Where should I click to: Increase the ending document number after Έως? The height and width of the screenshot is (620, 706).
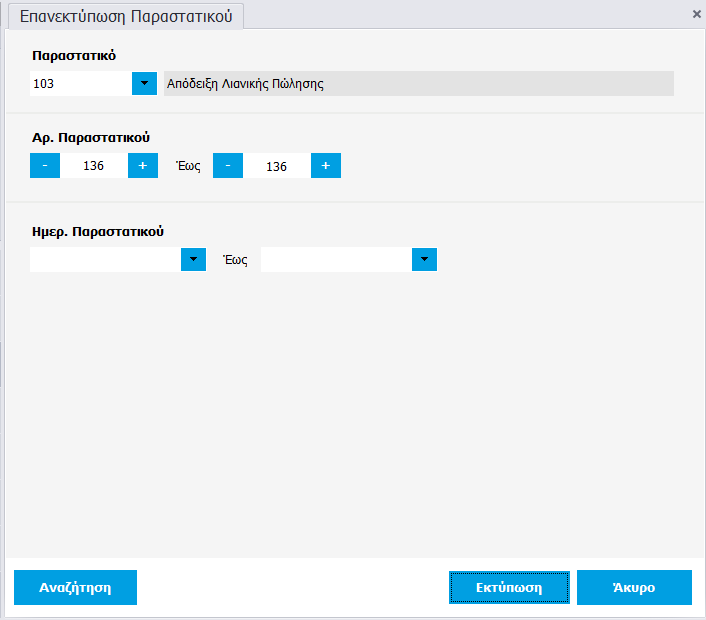[325, 166]
